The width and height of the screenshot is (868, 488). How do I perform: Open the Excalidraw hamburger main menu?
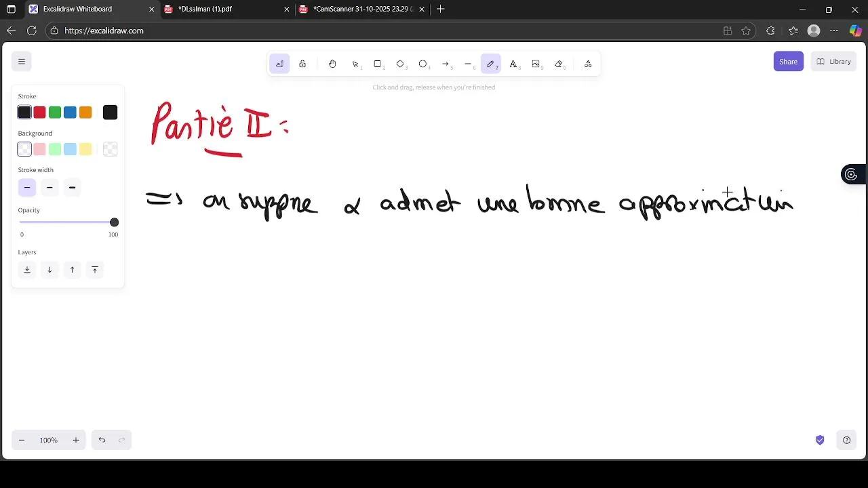pyautogui.click(x=22, y=62)
